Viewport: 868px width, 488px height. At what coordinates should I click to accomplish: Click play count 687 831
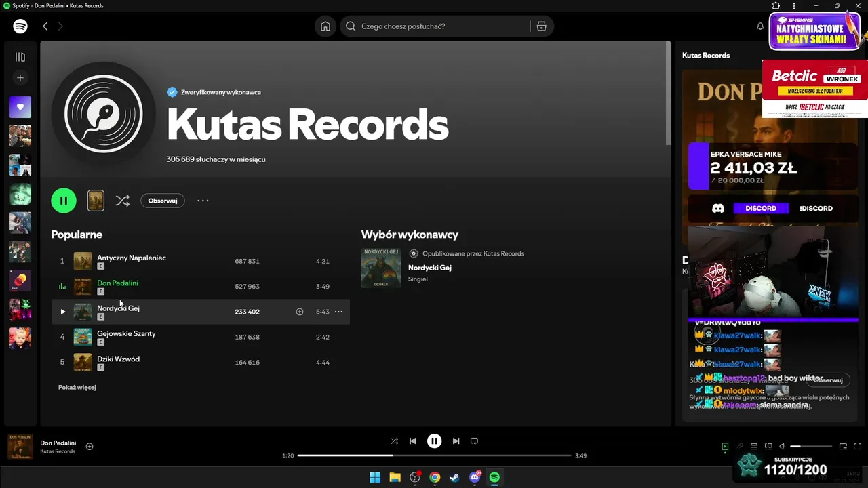tap(247, 261)
